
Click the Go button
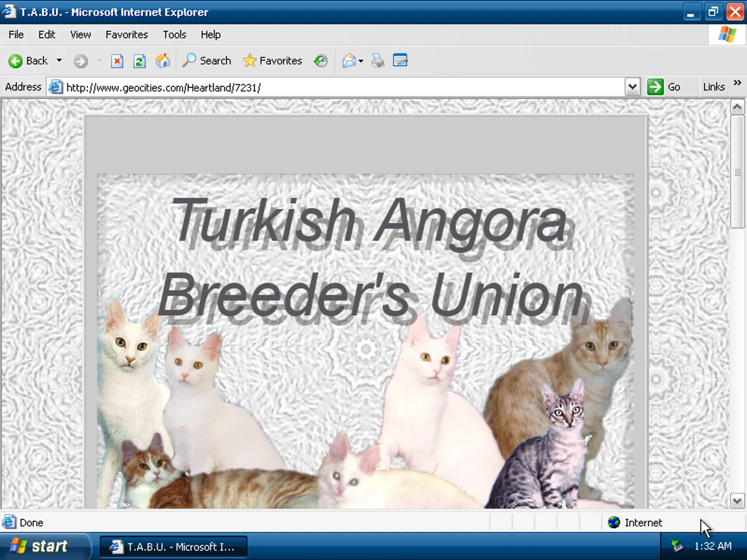pyautogui.click(x=665, y=87)
